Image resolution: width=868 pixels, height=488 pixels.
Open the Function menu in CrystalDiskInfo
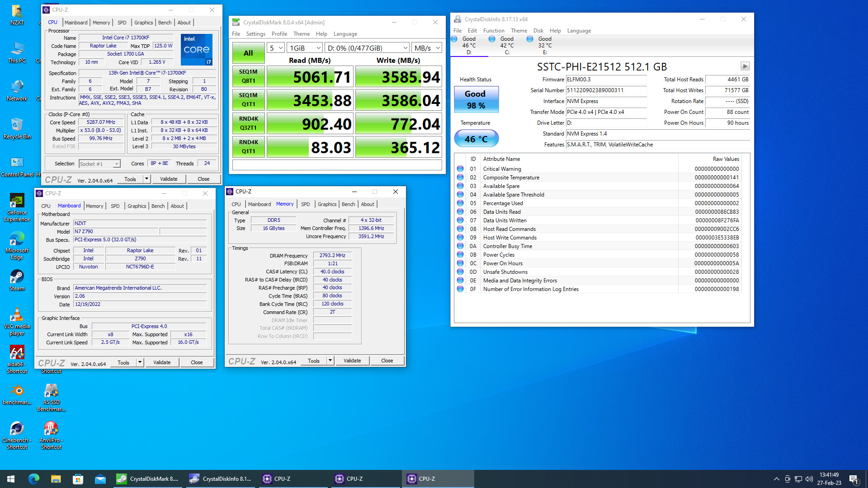(493, 30)
